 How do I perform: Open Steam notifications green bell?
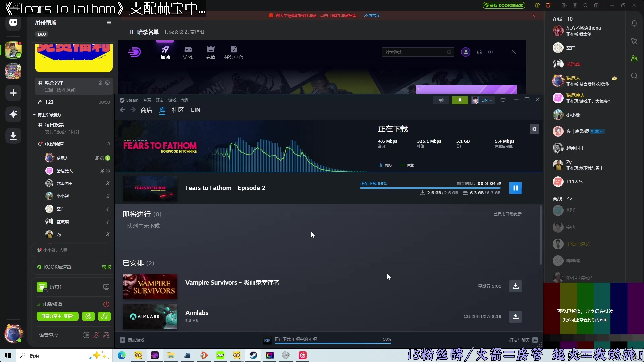click(x=460, y=100)
